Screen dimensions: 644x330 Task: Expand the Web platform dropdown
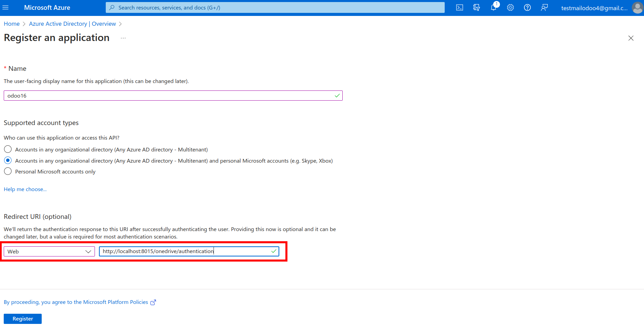[x=49, y=251]
